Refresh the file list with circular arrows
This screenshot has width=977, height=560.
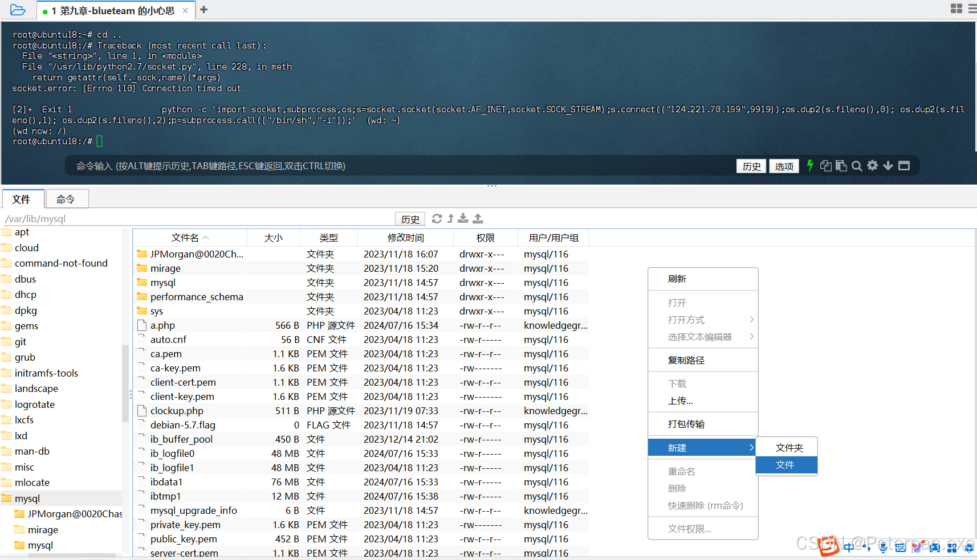437,219
